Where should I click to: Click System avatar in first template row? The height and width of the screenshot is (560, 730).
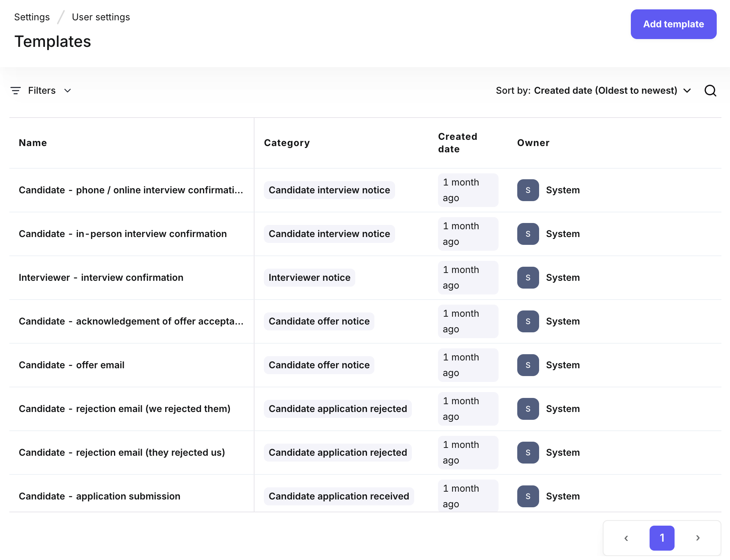click(x=528, y=190)
